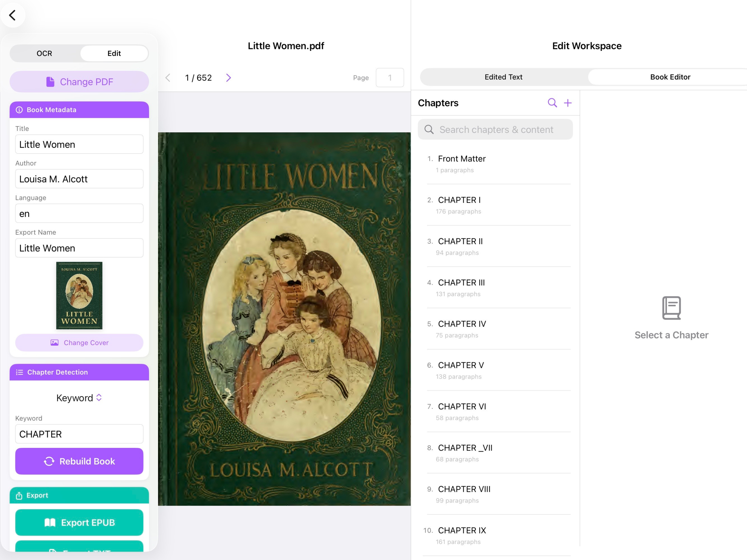Select the Edit tab
This screenshot has width=747, height=560.
point(114,53)
